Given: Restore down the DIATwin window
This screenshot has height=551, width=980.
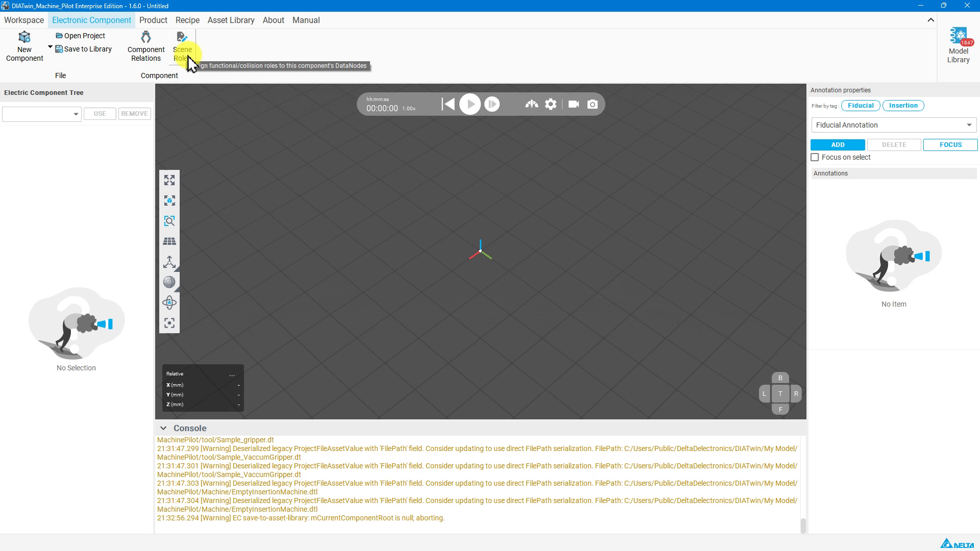Looking at the screenshot, I should (944, 6).
